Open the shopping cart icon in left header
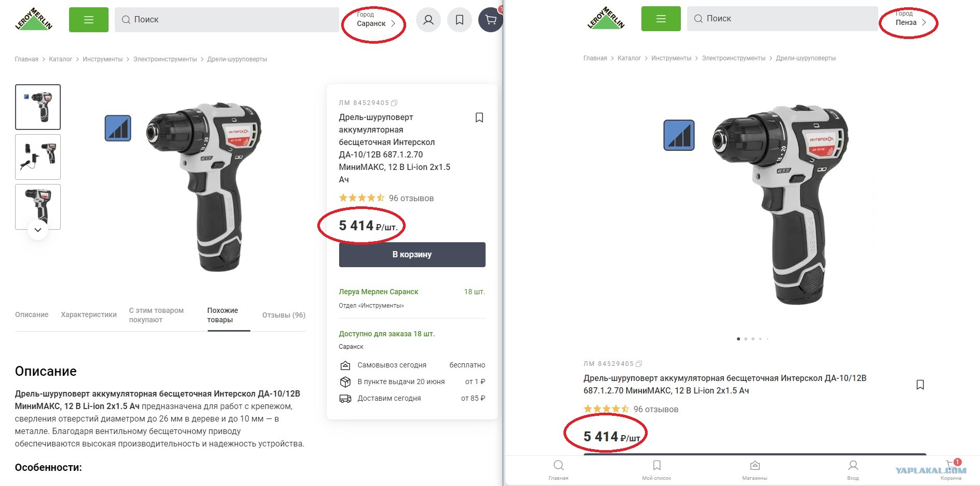Viewport: 980px width, 486px height. 490,20
